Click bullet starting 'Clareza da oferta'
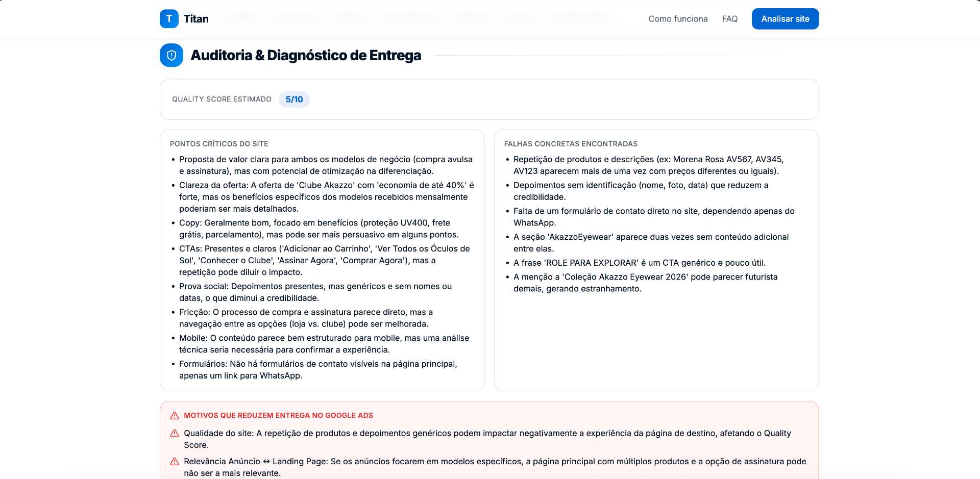 tap(327, 197)
